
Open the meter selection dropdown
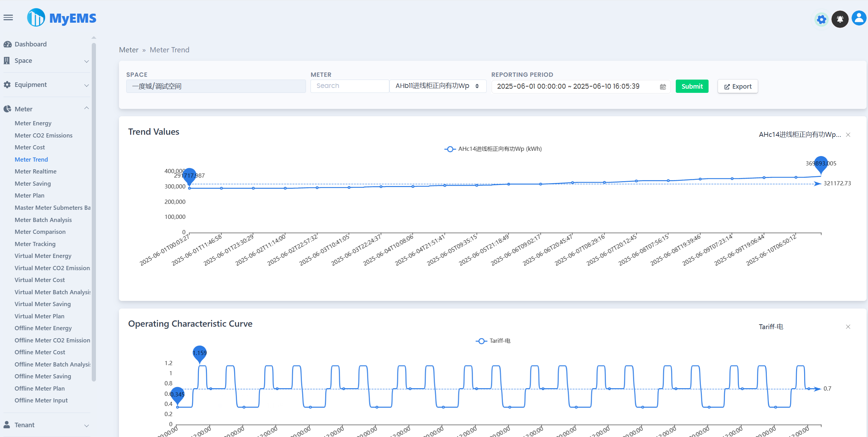tap(437, 86)
